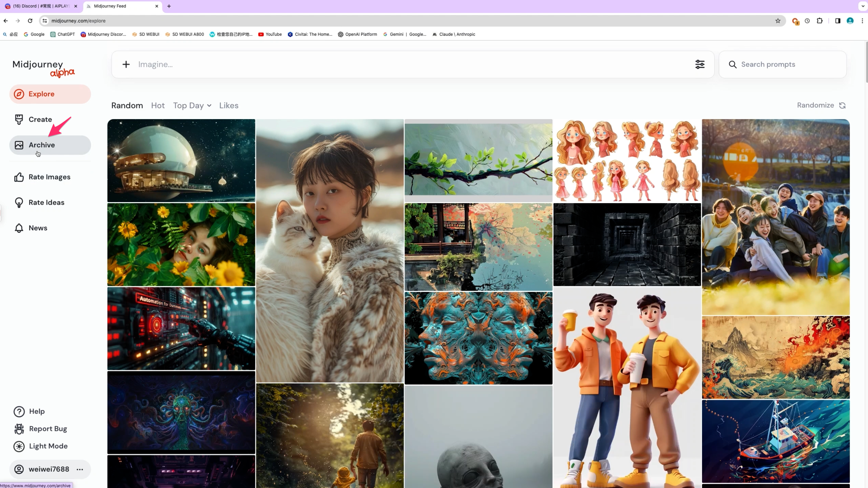Expand the Top Day dropdown
The image size is (868, 488).
[192, 106]
